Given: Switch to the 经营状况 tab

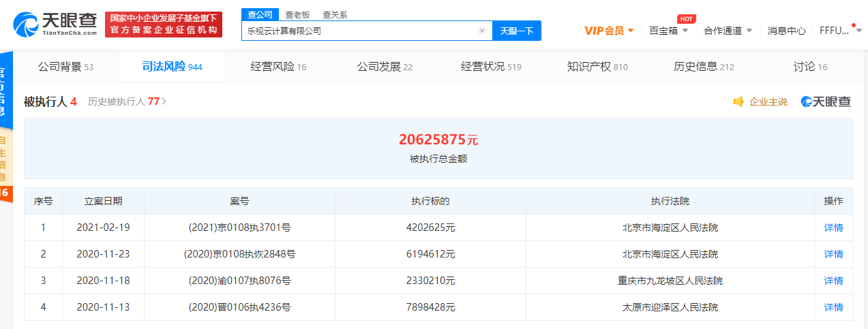Looking at the screenshot, I should coord(491,67).
